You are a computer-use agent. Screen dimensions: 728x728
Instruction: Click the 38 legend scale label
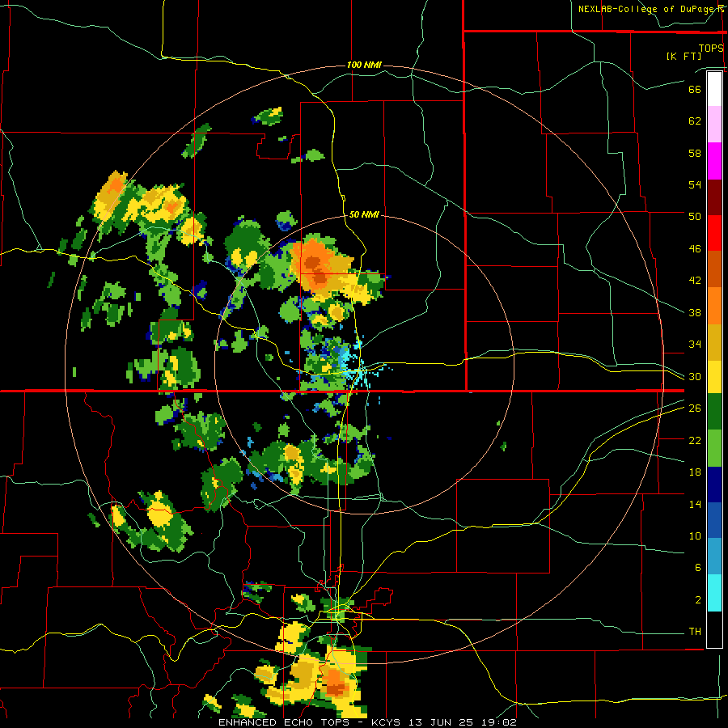click(x=695, y=313)
